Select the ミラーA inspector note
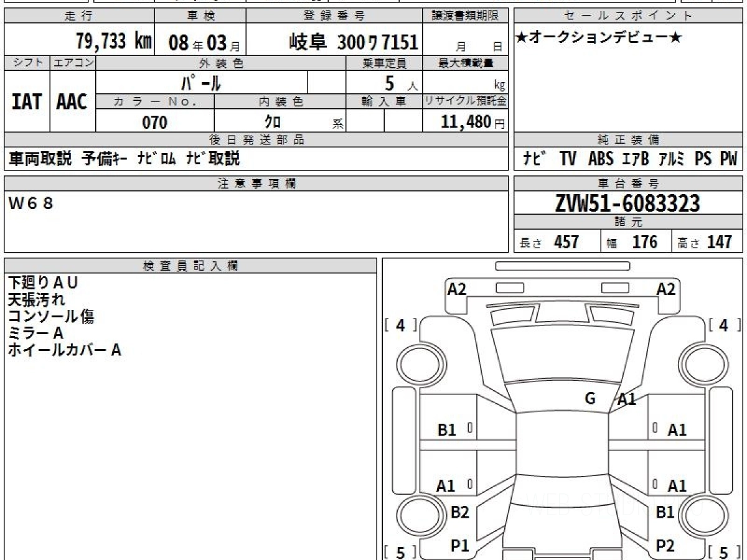 [x=36, y=334]
